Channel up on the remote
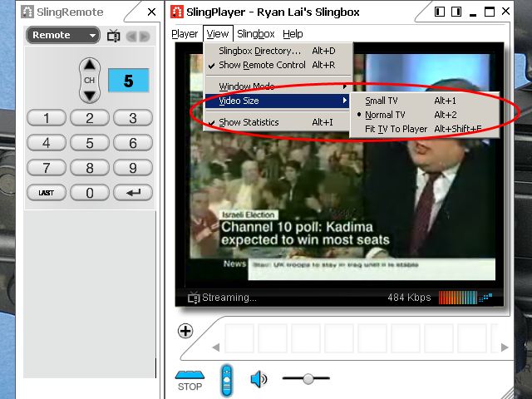The height and width of the screenshot is (399, 532). pyautogui.click(x=90, y=65)
